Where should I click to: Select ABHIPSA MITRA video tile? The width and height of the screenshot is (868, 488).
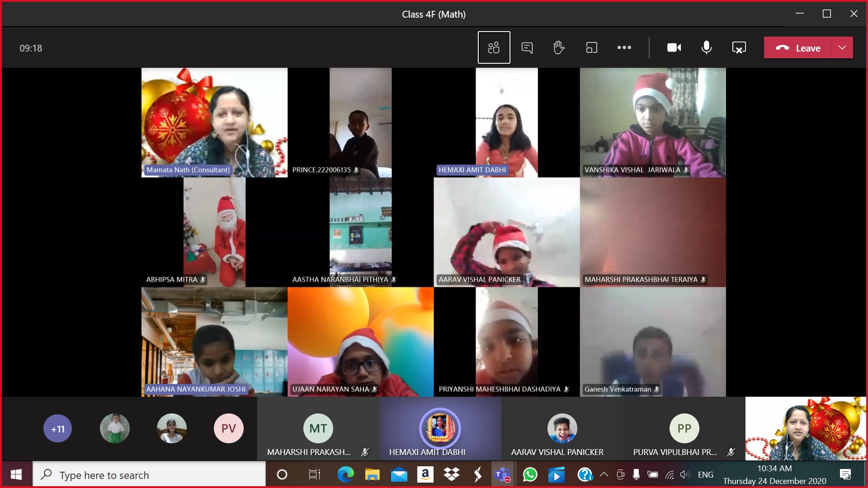(x=214, y=232)
